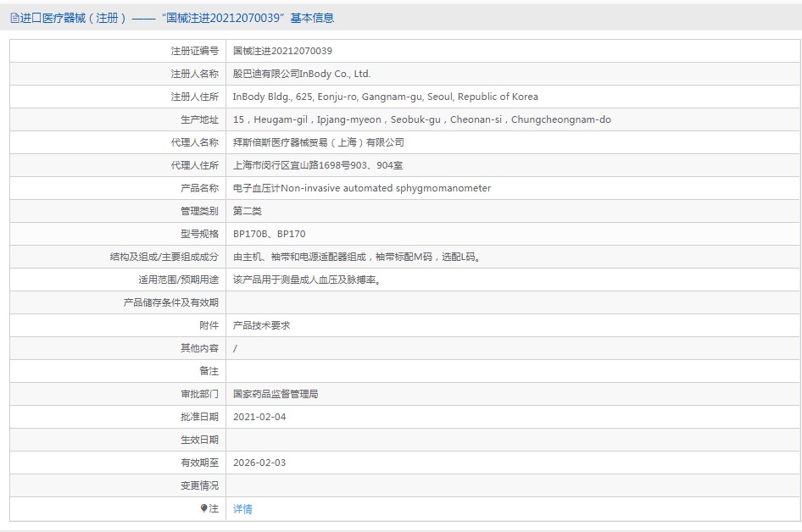
Task: Click the approval date 2021-02-04
Action: 259,417
